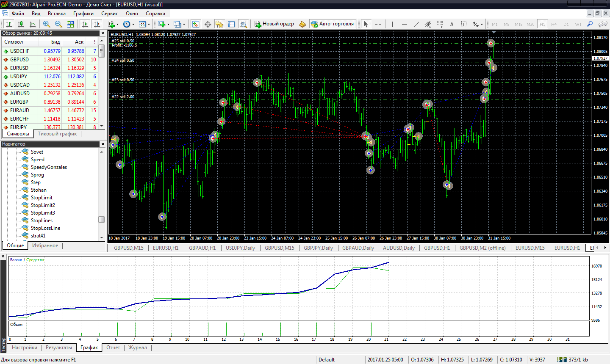This screenshot has width=610, height=364.
Task: Click the zoom out magnifier icon
Action: click(58, 24)
